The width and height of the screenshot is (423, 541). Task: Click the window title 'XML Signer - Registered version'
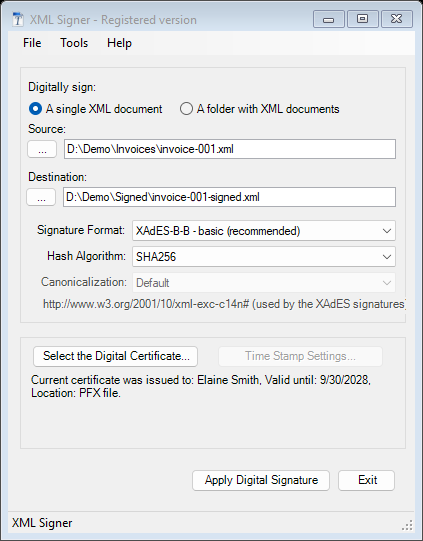tap(113, 20)
